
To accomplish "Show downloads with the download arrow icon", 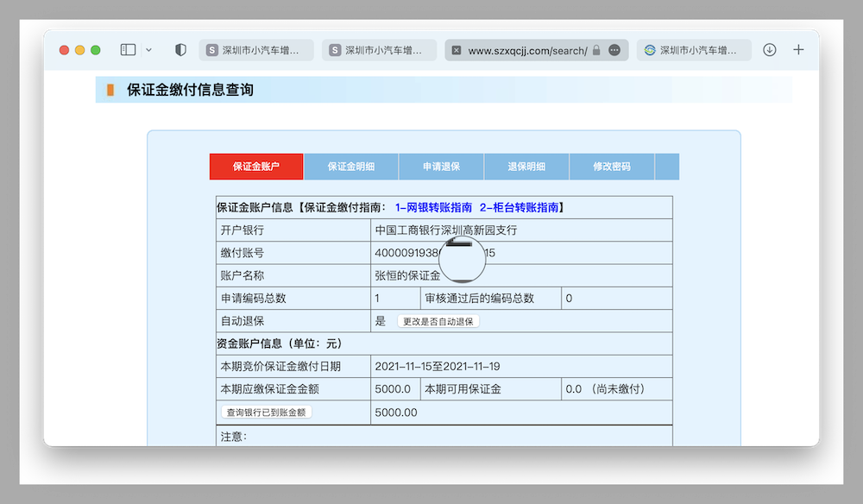I will click(770, 50).
